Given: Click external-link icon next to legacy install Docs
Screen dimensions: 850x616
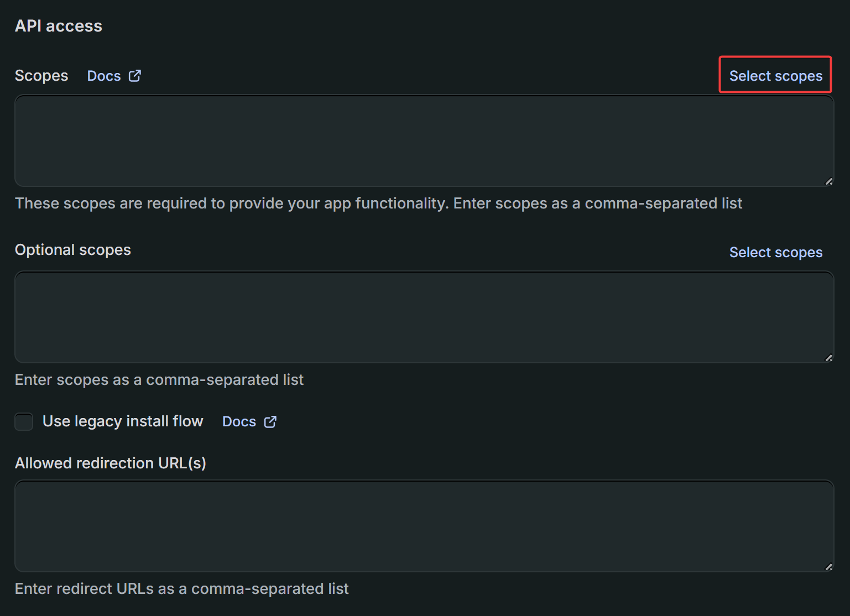Looking at the screenshot, I should click(270, 422).
